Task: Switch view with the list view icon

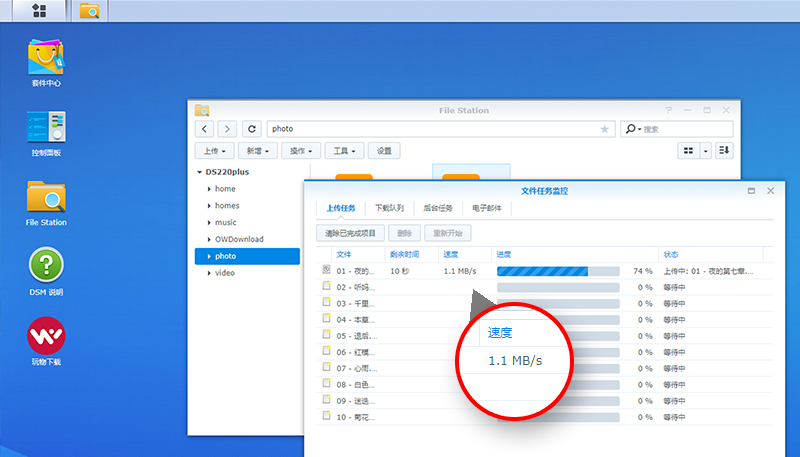Action: 688,150
